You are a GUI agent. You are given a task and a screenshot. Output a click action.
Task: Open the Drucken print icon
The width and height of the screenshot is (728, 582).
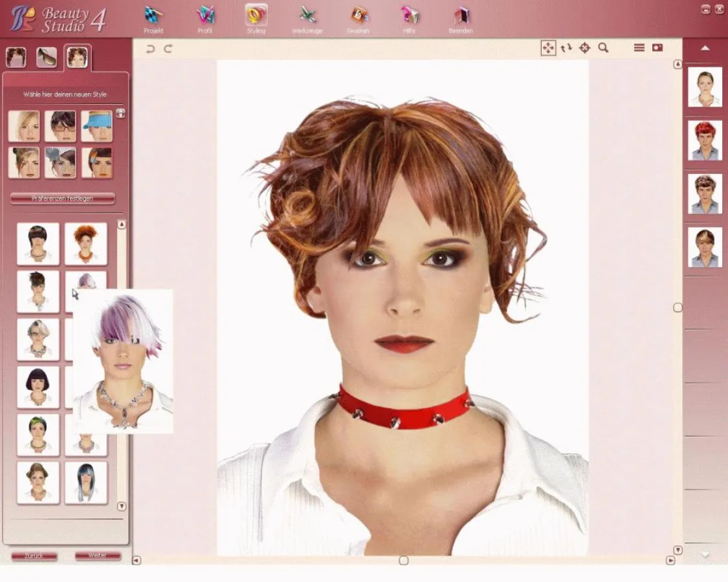[360, 17]
